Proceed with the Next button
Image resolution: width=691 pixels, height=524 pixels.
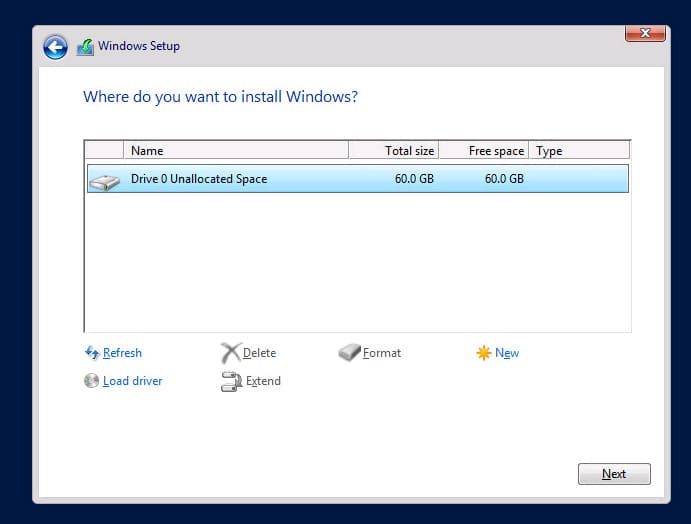pos(614,474)
